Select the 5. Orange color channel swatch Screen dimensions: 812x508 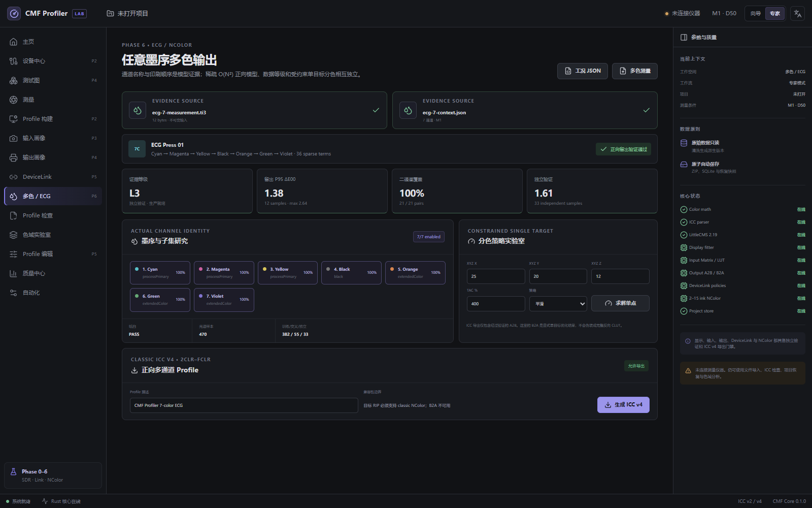point(392,269)
